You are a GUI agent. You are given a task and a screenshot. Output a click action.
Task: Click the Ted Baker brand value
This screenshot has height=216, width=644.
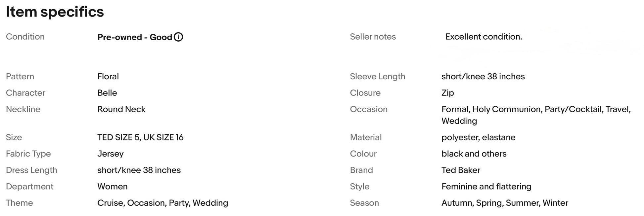461,170
